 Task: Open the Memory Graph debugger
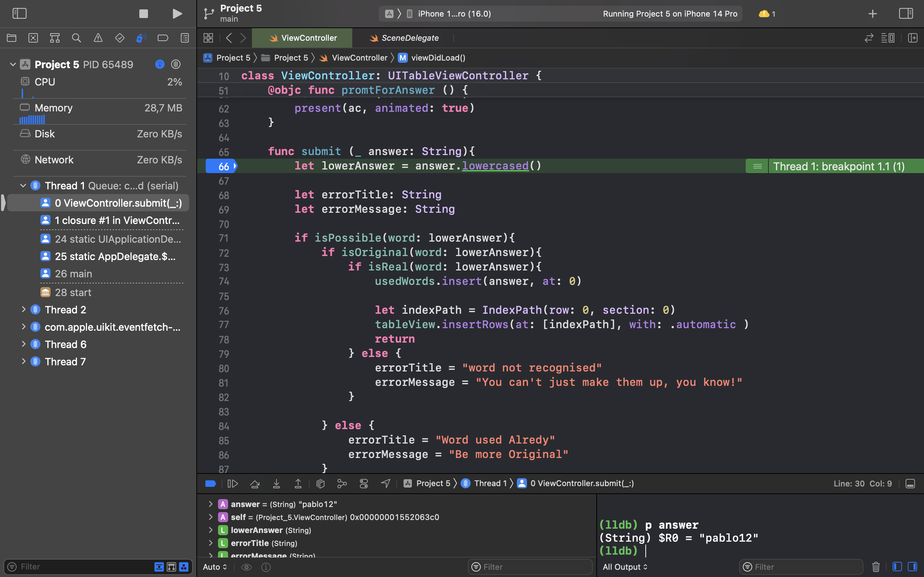[x=342, y=483]
